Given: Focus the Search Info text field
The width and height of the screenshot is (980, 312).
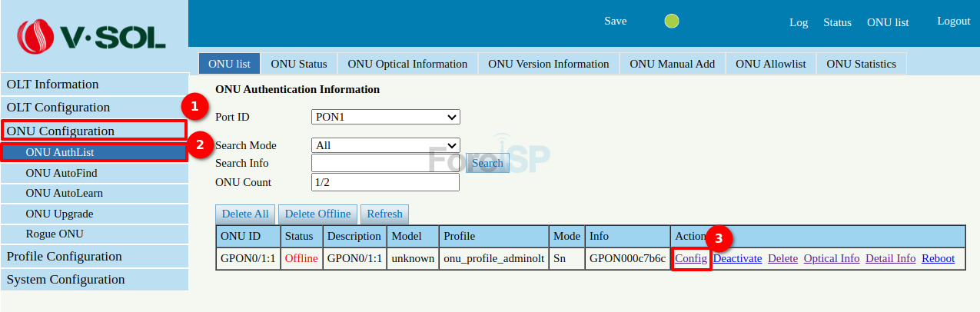Looking at the screenshot, I should click(385, 163).
